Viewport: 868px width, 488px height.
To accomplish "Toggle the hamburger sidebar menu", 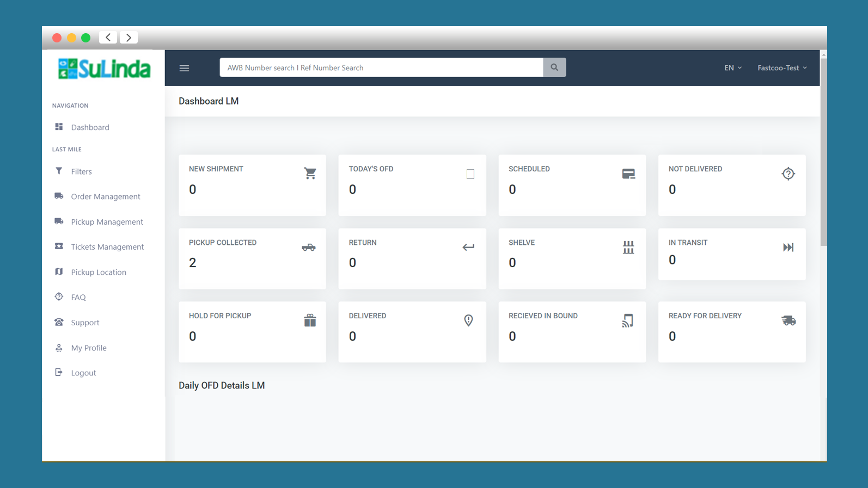I will [184, 68].
